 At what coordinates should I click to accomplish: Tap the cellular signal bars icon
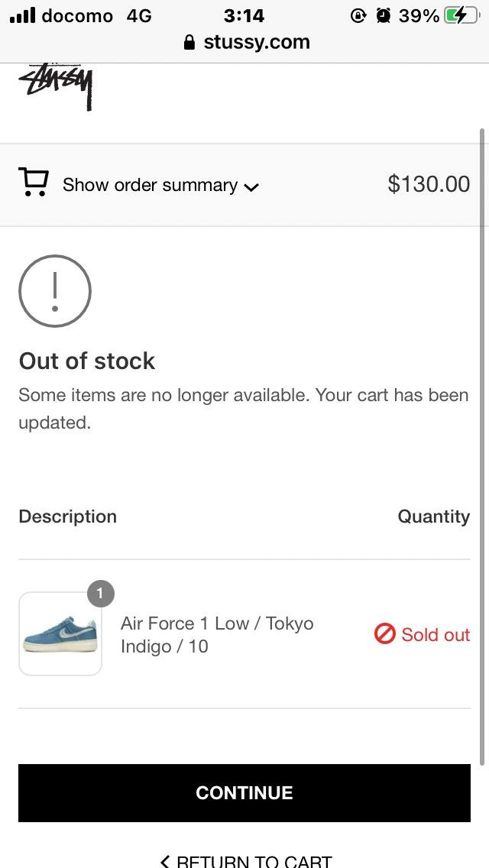23,15
